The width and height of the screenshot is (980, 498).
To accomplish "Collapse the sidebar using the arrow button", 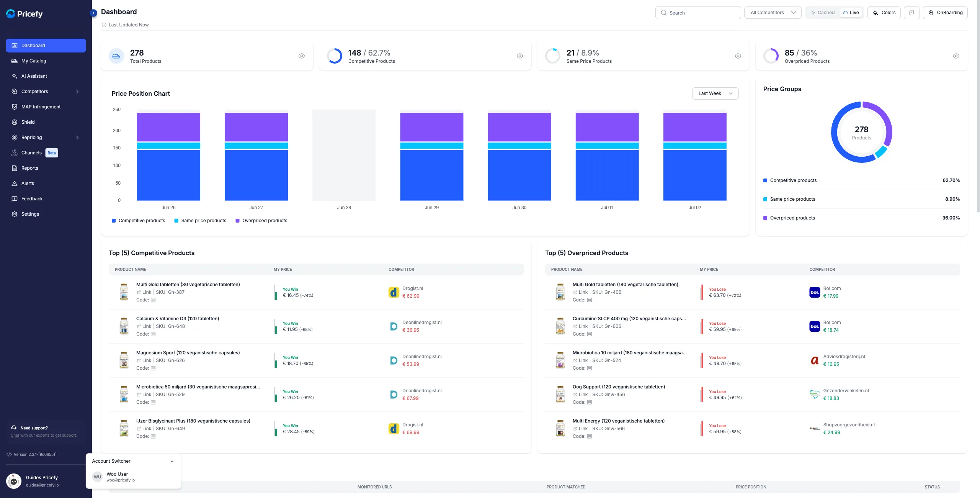I will tap(93, 13).
